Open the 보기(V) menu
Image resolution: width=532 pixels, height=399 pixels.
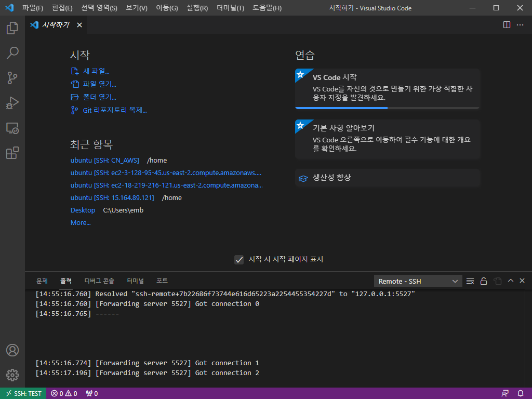(x=137, y=8)
